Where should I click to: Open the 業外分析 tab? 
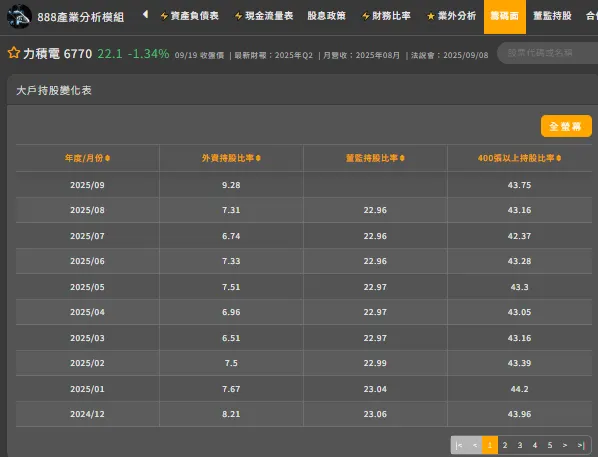click(x=452, y=16)
